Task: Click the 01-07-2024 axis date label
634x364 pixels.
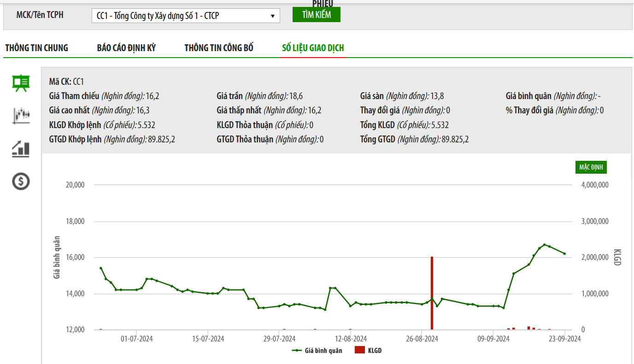Action: [x=137, y=339]
